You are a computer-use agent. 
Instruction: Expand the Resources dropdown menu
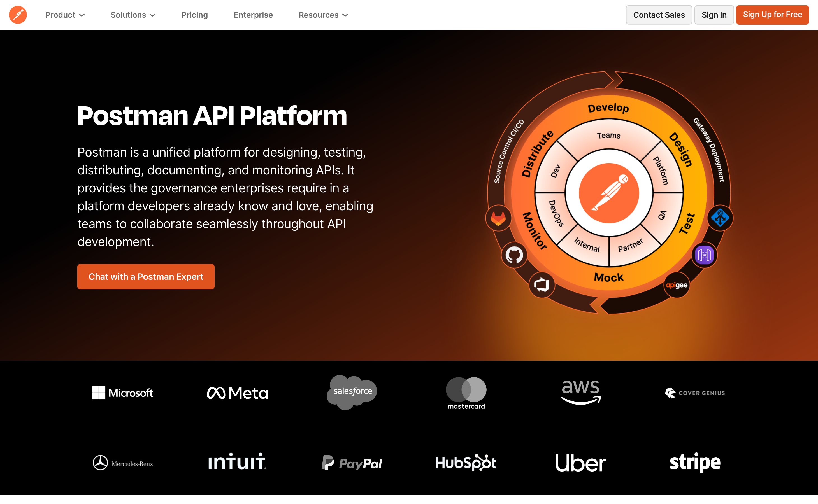pos(324,15)
